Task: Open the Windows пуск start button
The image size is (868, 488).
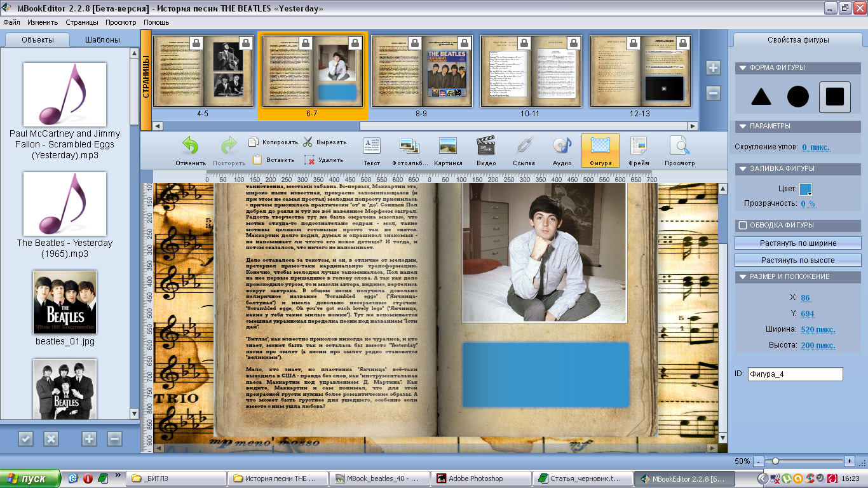Action: [30, 478]
